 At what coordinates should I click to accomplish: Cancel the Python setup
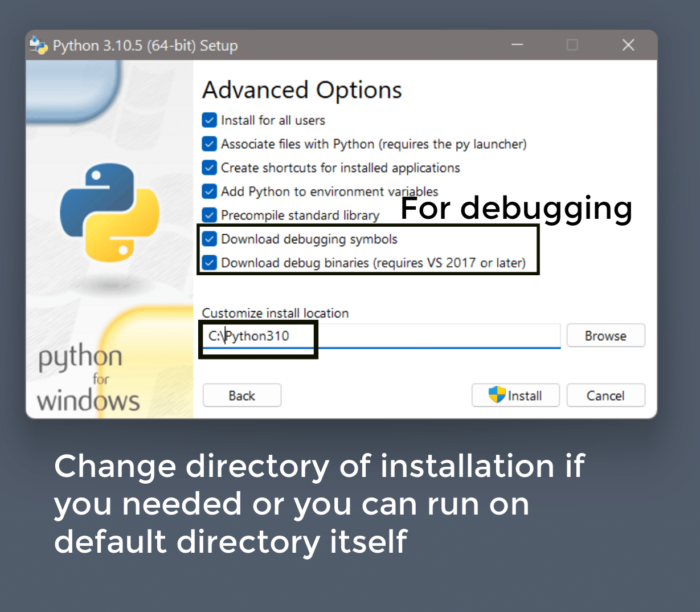point(606,395)
